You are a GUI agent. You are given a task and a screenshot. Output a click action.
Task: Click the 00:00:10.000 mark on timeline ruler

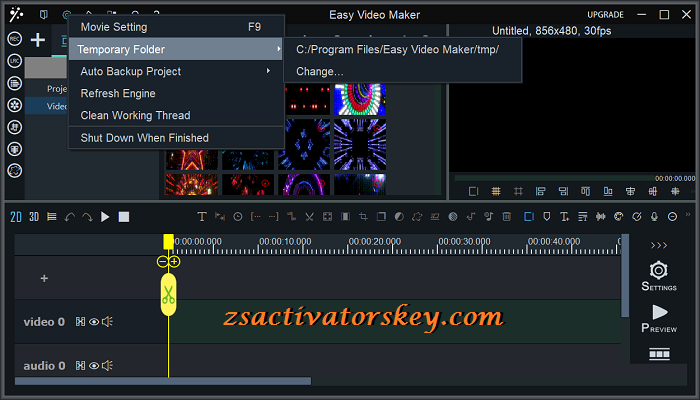[285, 242]
